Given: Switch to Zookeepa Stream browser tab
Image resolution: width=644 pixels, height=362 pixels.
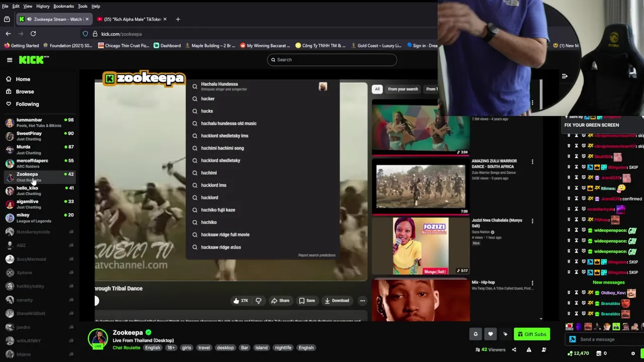Looking at the screenshot, I should coord(54,19).
